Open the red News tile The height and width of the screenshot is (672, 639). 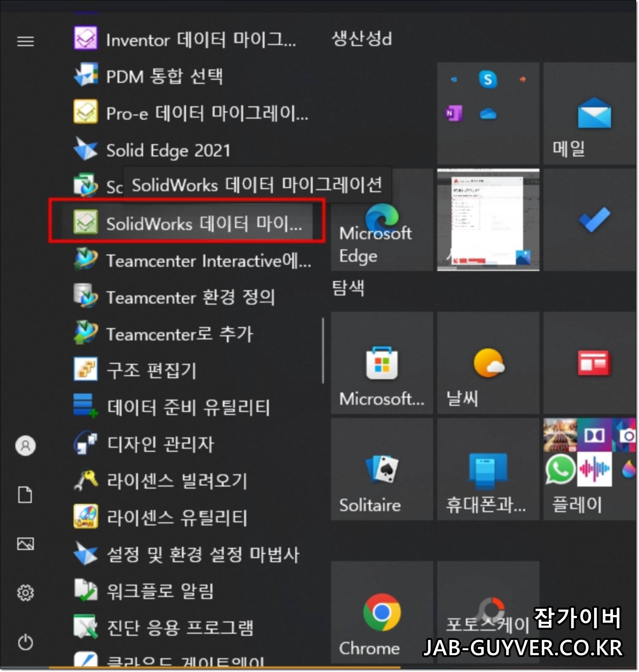(x=590, y=363)
